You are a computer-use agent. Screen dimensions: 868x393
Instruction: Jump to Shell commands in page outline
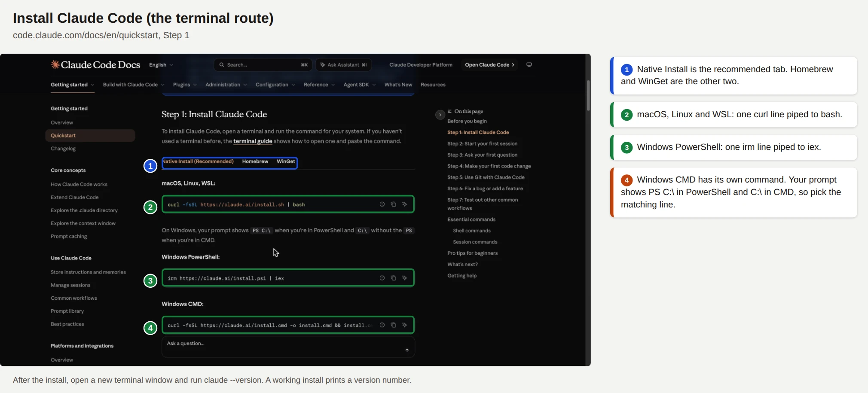(x=472, y=231)
